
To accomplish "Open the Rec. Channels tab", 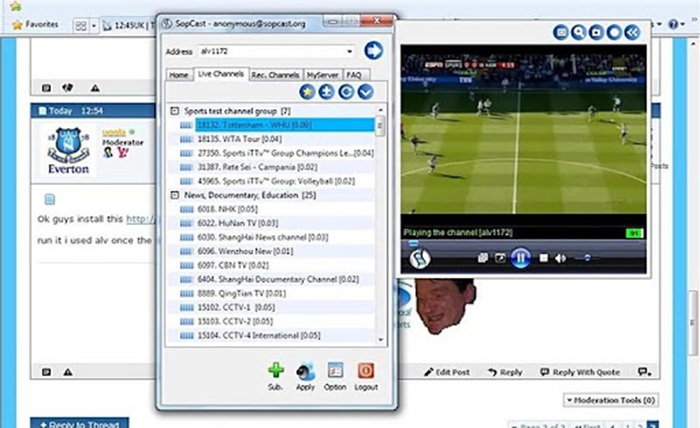I will coord(275,75).
